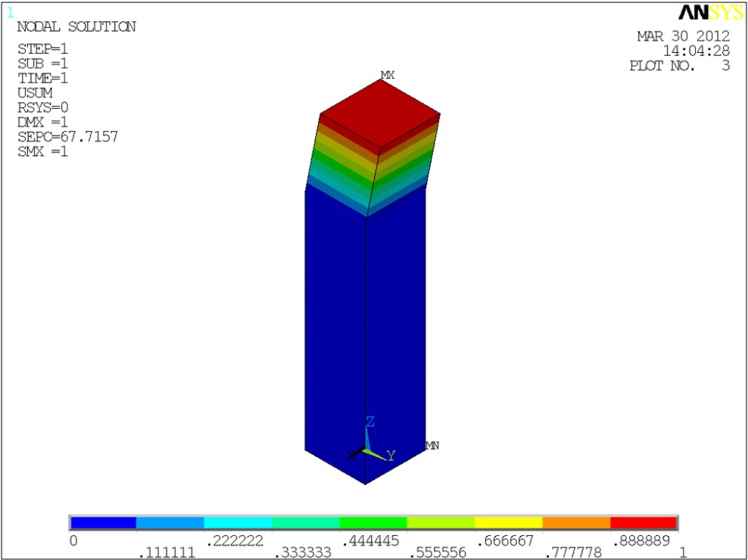The height and width of the screenshot is (560, 748).
Task: Click the SEPC=67.7157 label
Action: click(67, 136)
